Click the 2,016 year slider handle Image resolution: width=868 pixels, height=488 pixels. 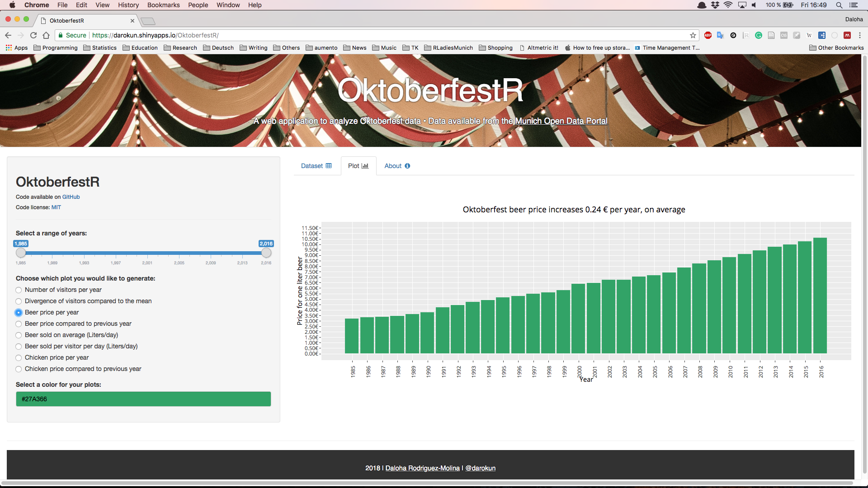click(266, 253)
